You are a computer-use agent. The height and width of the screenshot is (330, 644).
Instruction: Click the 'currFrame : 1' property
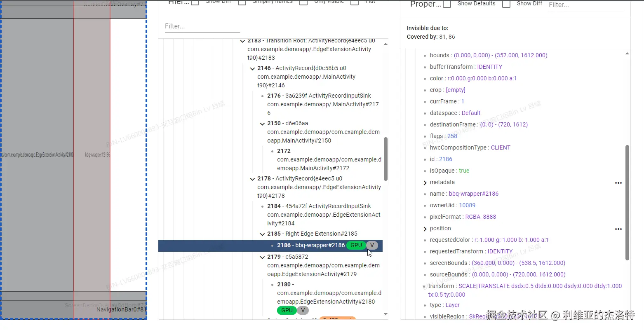click(447, 101)
